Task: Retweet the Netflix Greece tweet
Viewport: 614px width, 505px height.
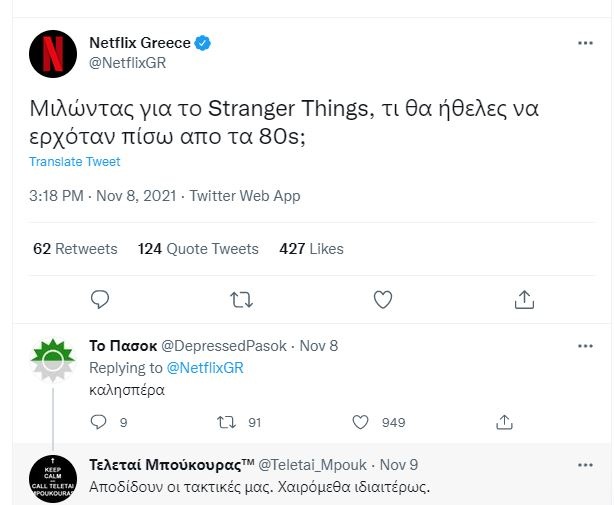Action: pyautogui.click(x=241, y=299)
